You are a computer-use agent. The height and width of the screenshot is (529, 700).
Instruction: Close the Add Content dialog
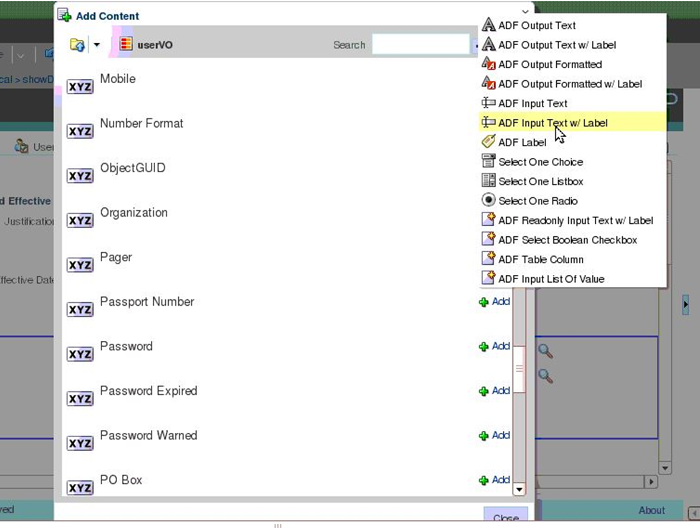(x=506, y=515)
